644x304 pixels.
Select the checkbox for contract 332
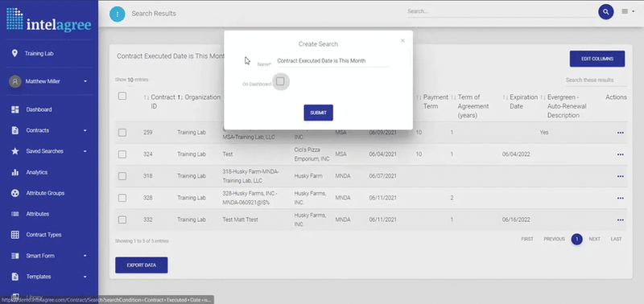pos(122,220)
